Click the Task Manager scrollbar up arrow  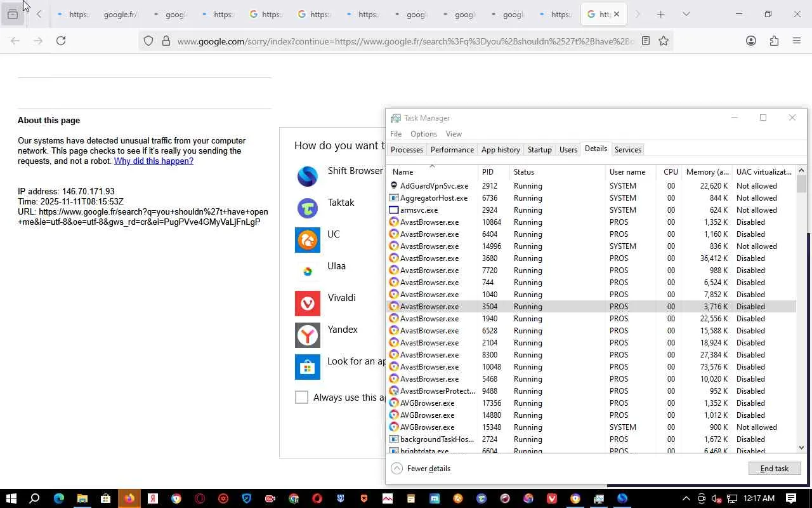801,171
